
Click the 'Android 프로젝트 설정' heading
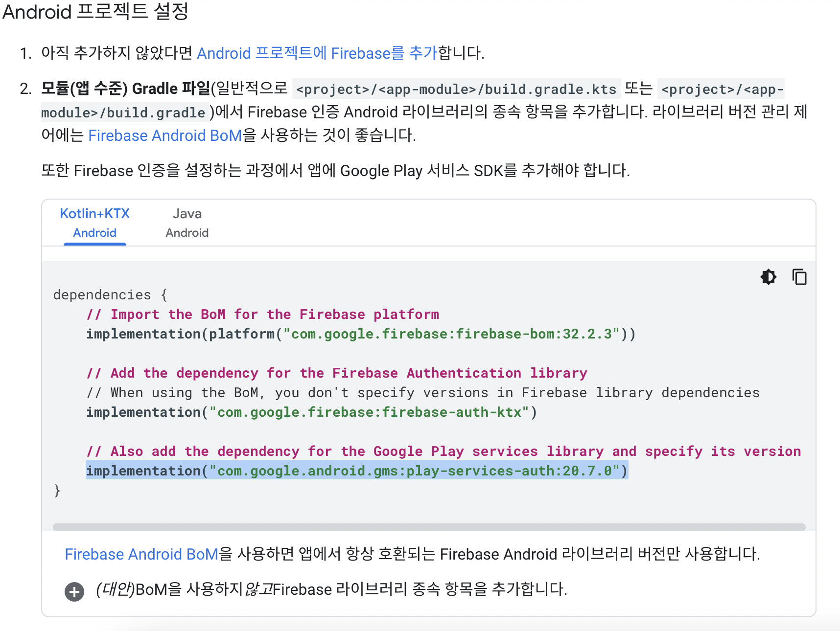[95, 11]
